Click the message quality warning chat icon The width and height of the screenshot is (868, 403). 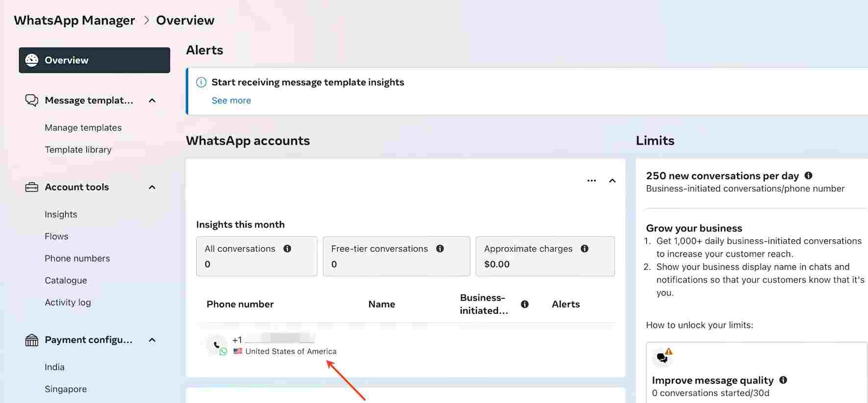coord(663,356)
